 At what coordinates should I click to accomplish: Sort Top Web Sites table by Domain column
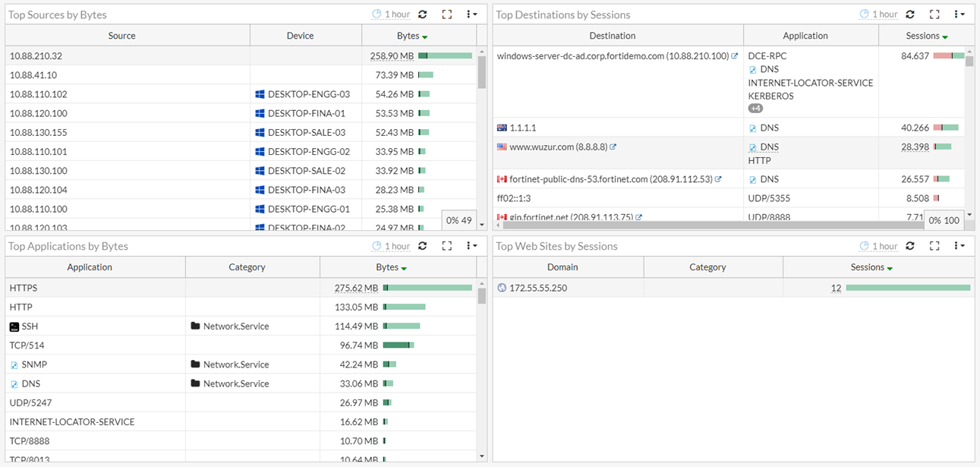(x=569, y=267)
